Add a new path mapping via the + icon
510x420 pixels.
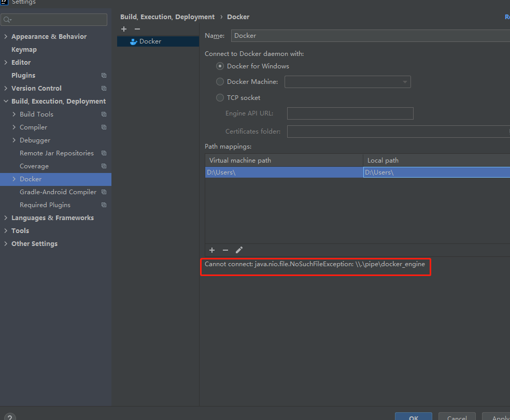tap(212, 250)
